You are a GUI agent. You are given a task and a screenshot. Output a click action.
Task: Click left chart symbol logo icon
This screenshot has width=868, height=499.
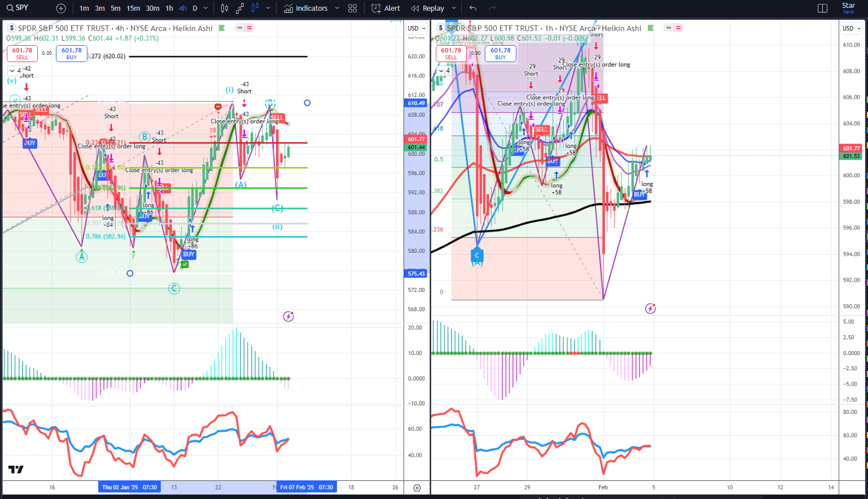(x=11, y=28)
